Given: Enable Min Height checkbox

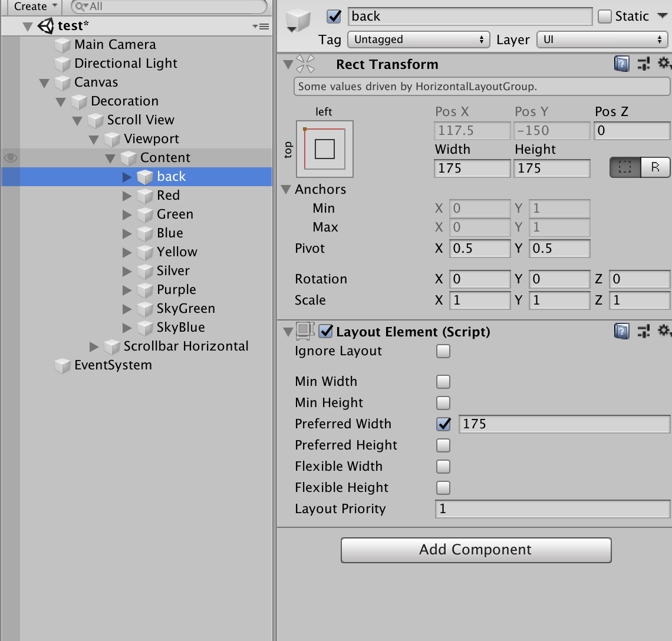Looking at the screenshot, I should click(443, 402).
